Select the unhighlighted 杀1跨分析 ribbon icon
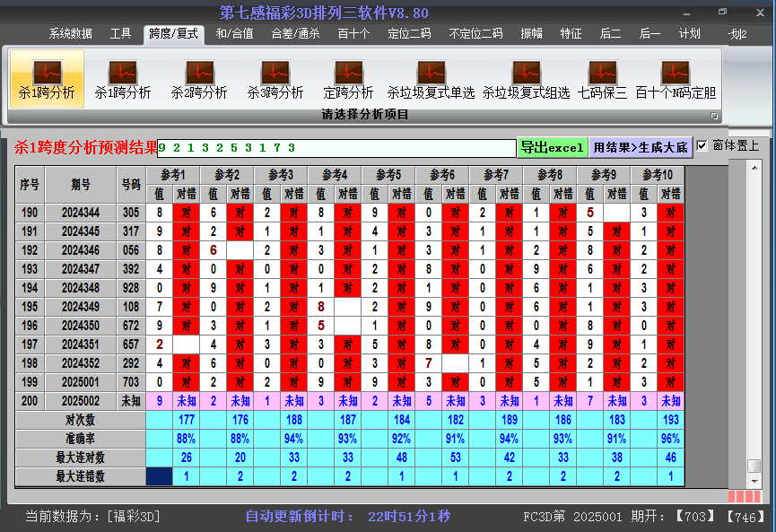Image resolution: width=776 pixels, height=532 pixels. coord(123,79)
